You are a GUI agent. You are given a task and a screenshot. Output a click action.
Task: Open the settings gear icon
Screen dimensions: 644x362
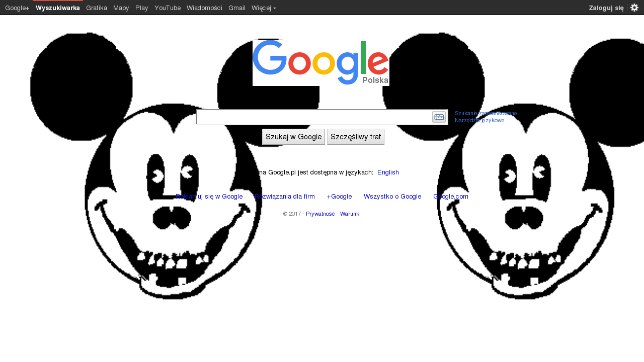point(634,8)
